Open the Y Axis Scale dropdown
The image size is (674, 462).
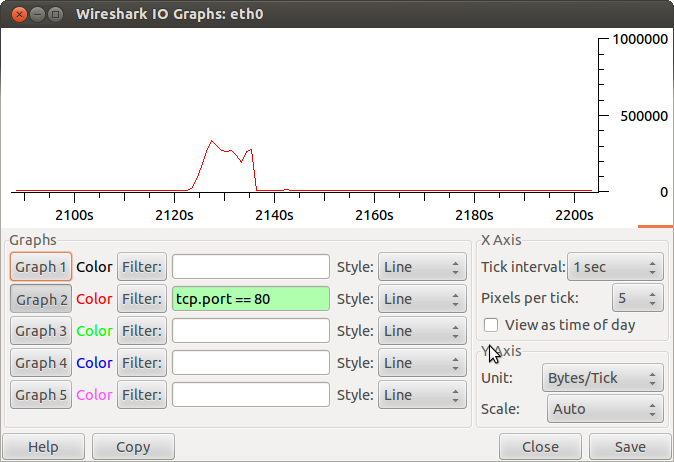605,409
